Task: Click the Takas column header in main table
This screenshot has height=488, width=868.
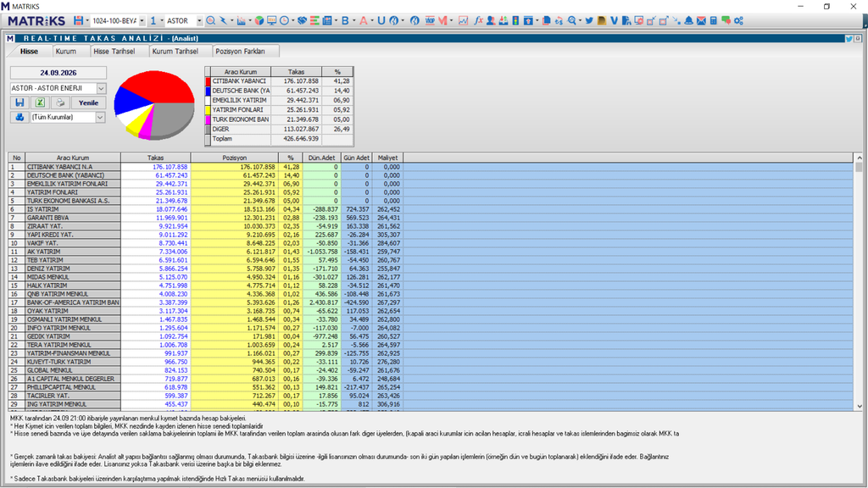Action: [156, 158]
